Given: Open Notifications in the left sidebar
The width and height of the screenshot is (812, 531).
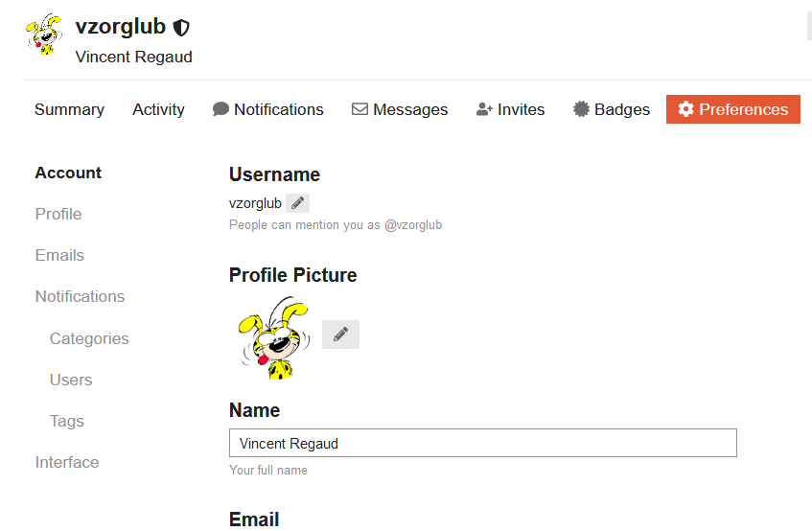Looking at the screenshot, I should click(x=80, y=296).
